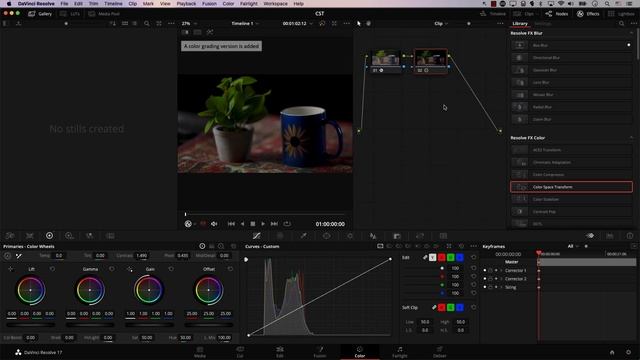Open the Power Window palette icon
The image size is (640, 360).
point(327,236)
